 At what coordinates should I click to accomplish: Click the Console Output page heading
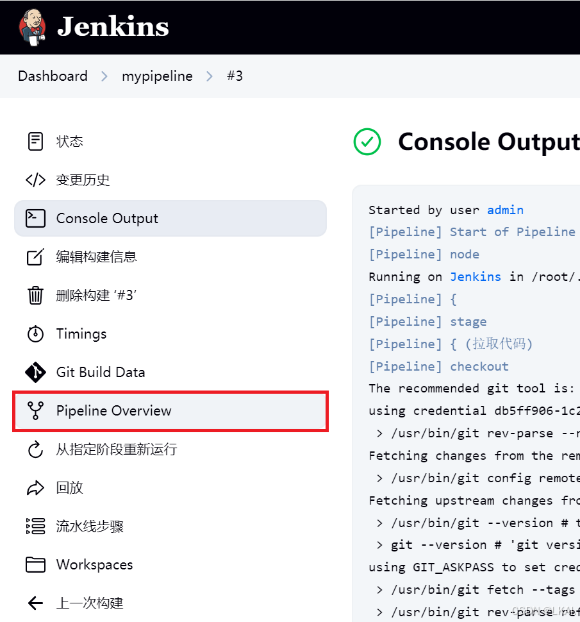(489, 142)
